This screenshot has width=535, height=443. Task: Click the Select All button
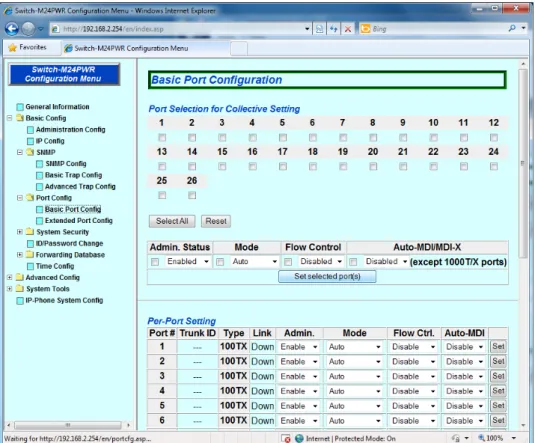pyautogui.click(x=172, y=221)
